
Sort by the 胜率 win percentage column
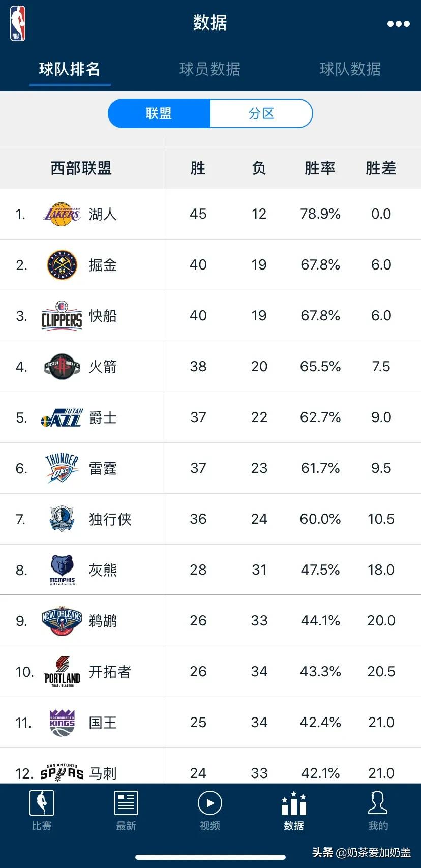click(320, 168)
